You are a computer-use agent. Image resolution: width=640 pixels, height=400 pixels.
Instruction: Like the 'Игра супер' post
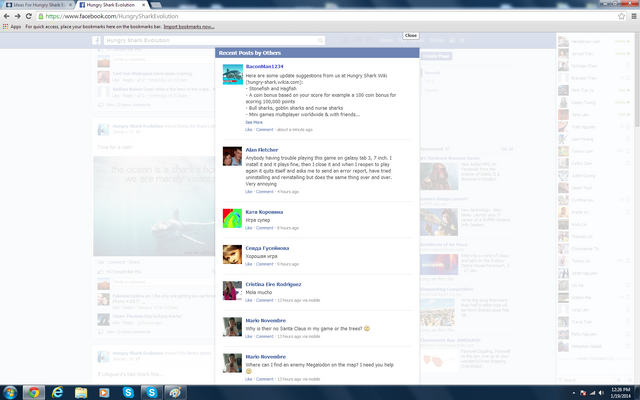pos(249,228)
